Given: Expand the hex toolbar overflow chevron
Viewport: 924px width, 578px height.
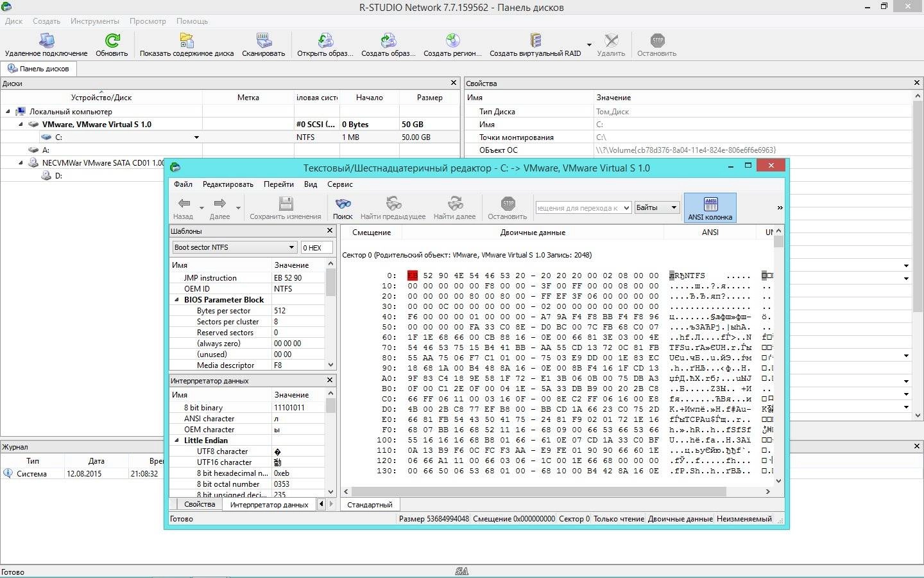Looking at the screenshot, I should coord(780,207).
